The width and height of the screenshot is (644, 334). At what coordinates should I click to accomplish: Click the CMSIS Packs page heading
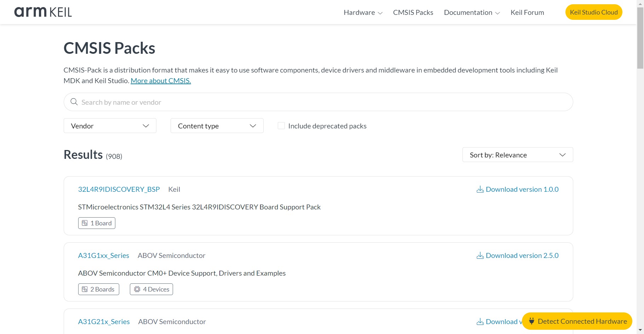coord(109,48)
